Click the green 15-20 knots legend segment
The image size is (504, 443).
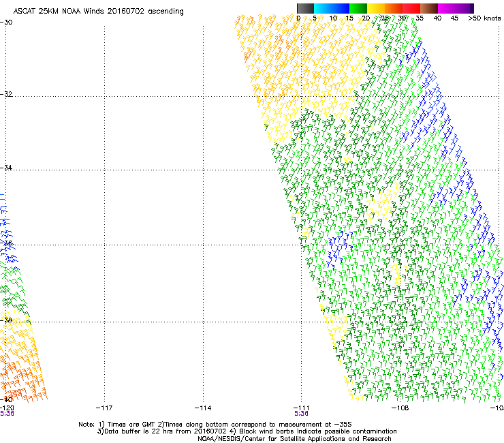(358, 8)
